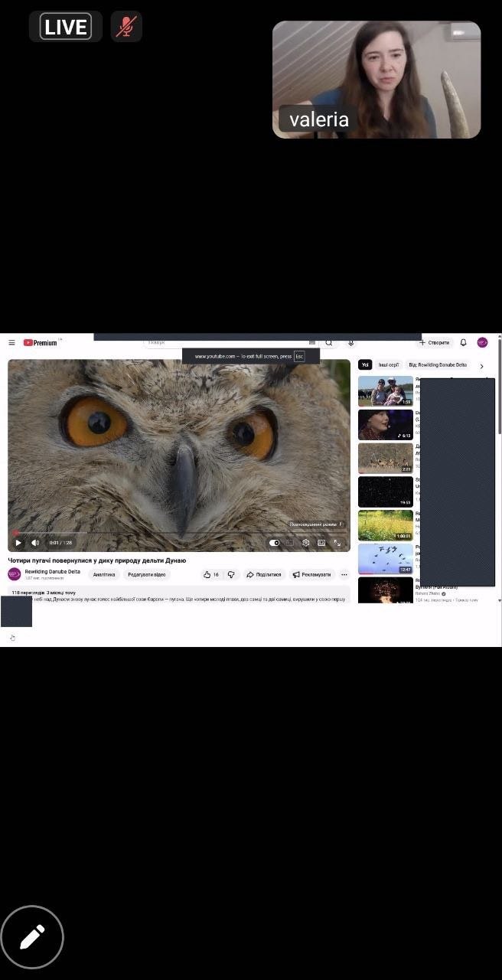
Task: Expand more filter chips with right chevron
Action: point(481,366)
